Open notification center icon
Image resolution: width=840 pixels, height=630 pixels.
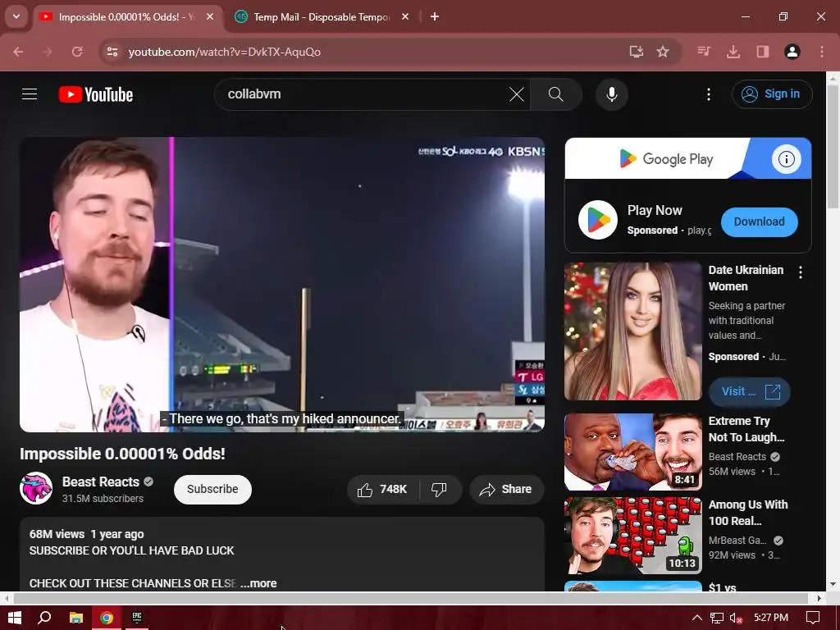pyautogui.click(x=813, y=618)
